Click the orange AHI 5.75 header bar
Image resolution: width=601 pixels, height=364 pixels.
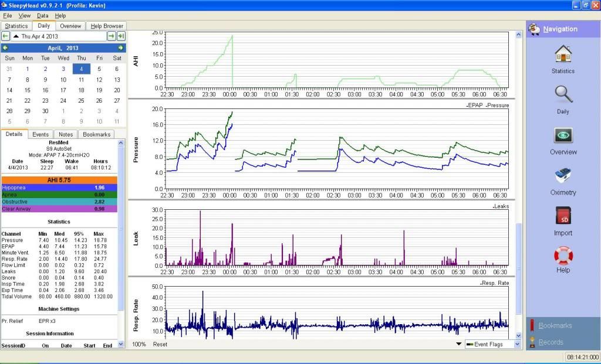(x=59, y=180)
